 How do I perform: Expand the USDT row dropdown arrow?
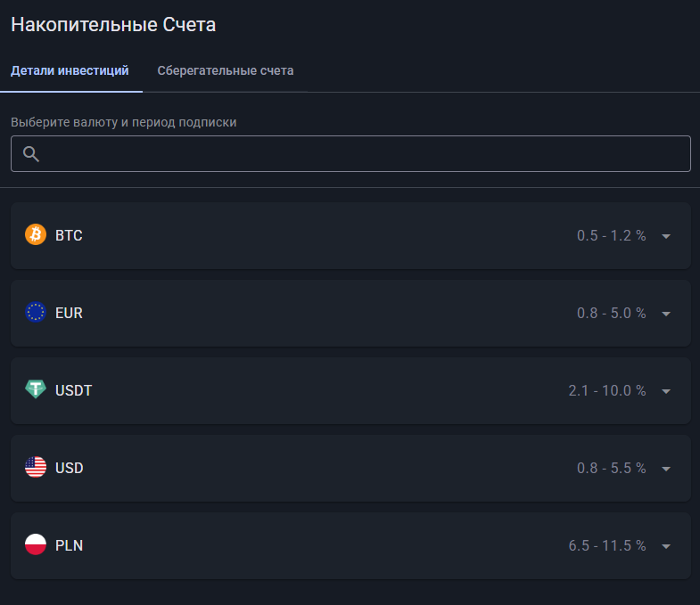coord(666,391)
